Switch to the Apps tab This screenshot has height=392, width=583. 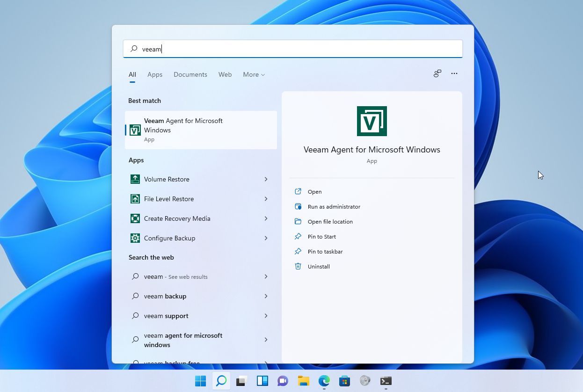point(155,74)
